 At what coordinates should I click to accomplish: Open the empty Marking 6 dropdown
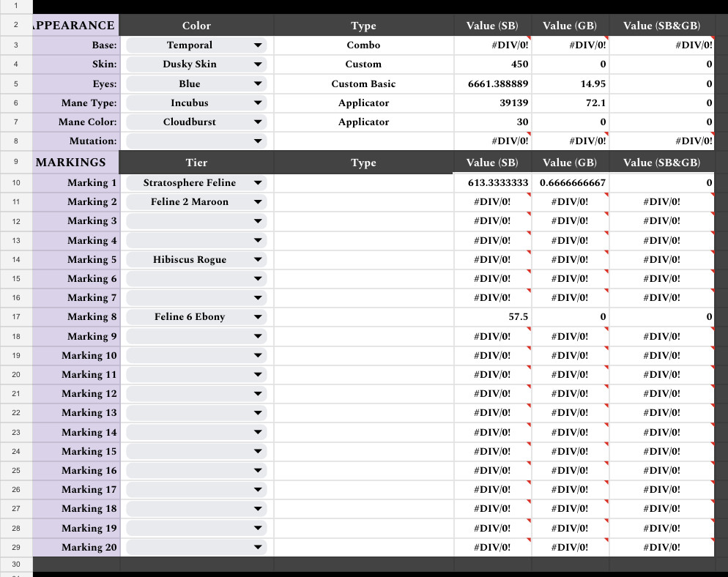196,278
